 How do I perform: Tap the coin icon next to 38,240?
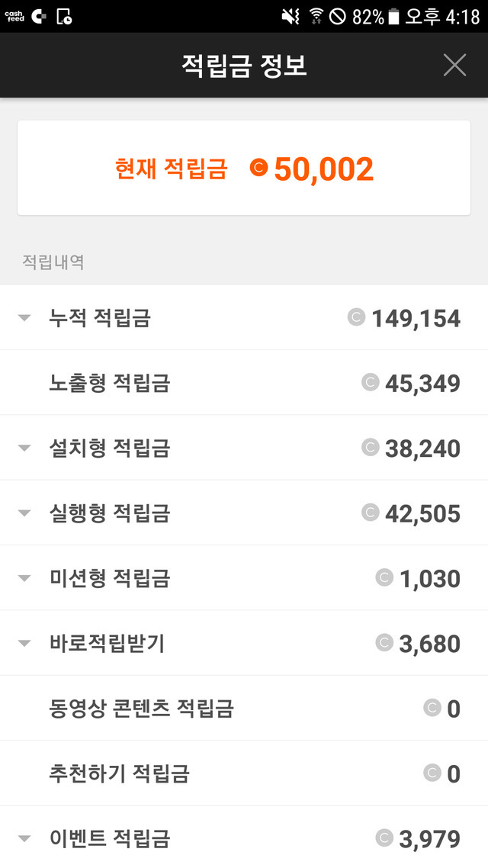click(x=370, y=447)
